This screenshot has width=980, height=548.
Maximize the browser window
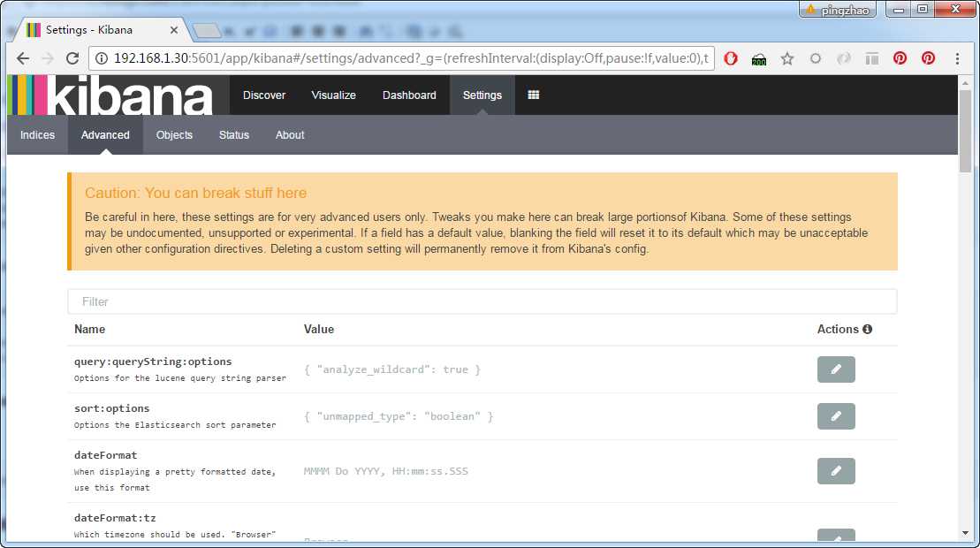coord(923,10)
